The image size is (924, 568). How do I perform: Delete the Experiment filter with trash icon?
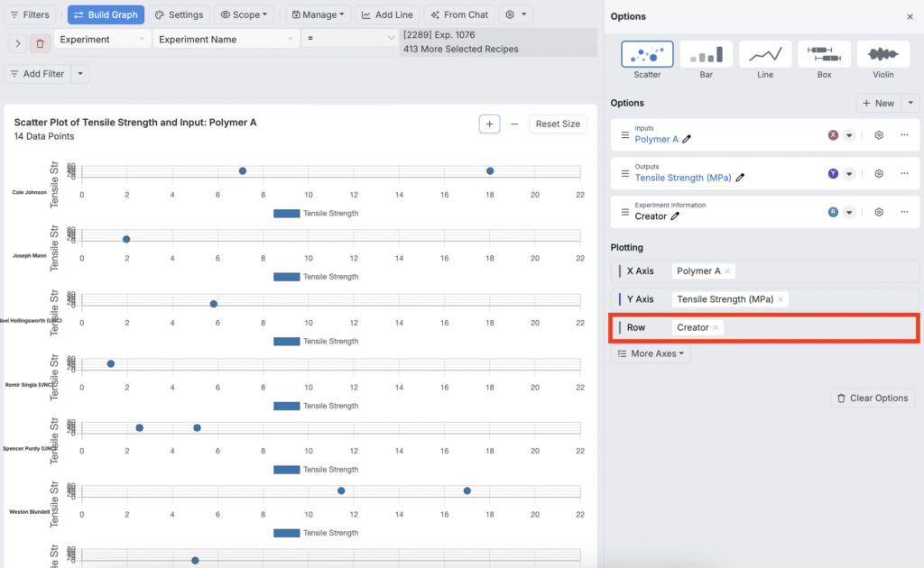41,43
